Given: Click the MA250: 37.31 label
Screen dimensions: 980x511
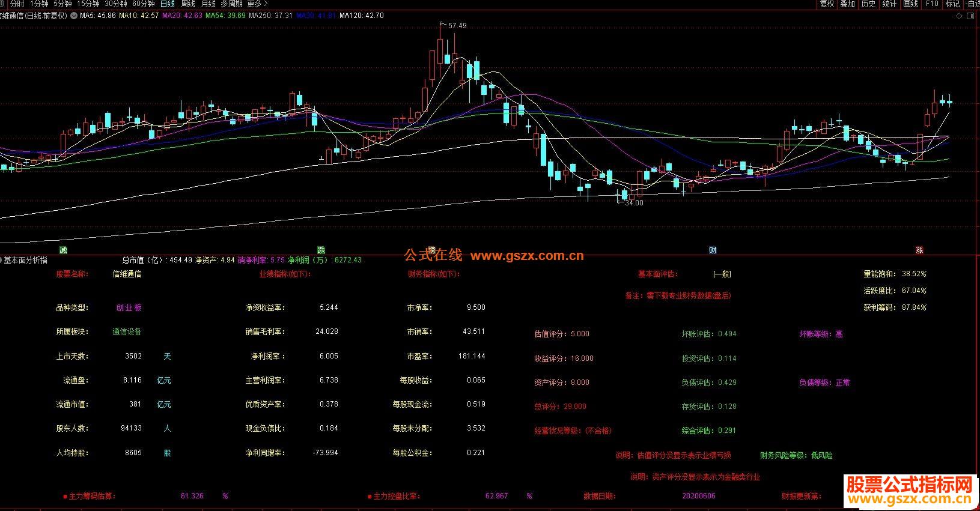Looking at the screenshot, I should [270, 16].
